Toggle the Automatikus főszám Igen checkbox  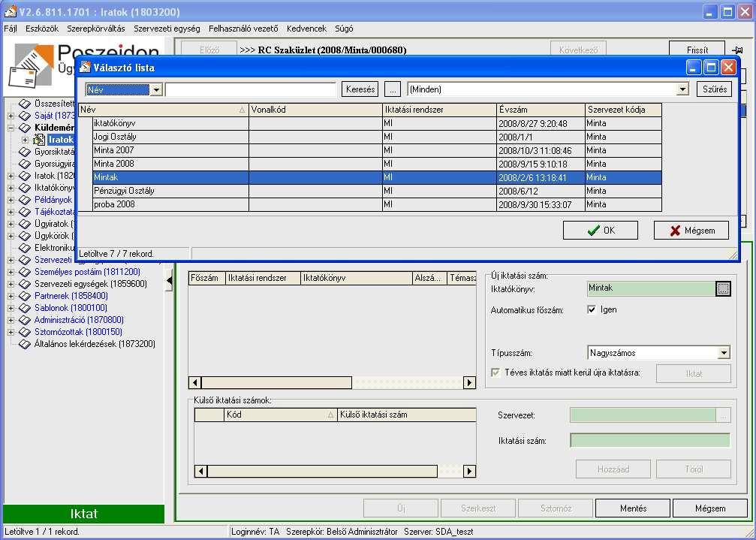[x=592, y=309]
